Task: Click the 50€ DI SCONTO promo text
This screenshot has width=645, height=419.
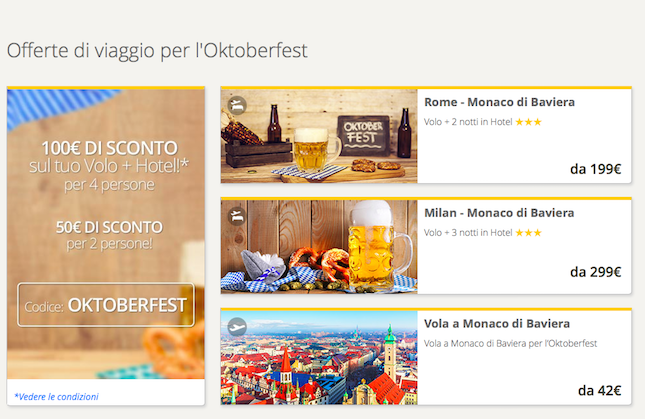Action: 109,227
